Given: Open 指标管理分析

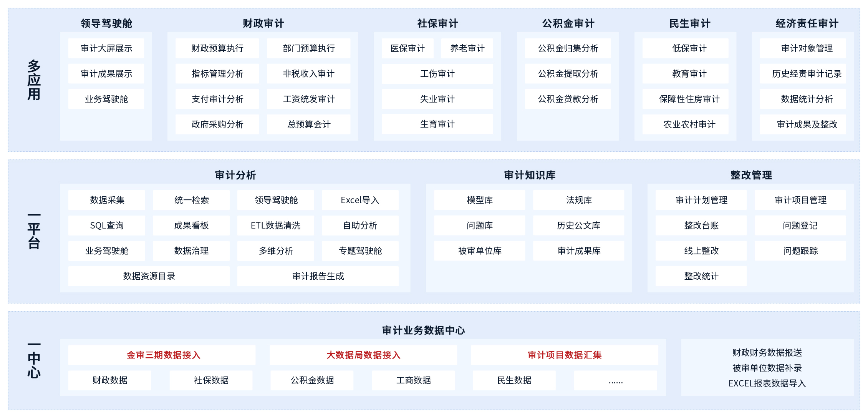Looking at the screenshot, I should click(217, 74).
